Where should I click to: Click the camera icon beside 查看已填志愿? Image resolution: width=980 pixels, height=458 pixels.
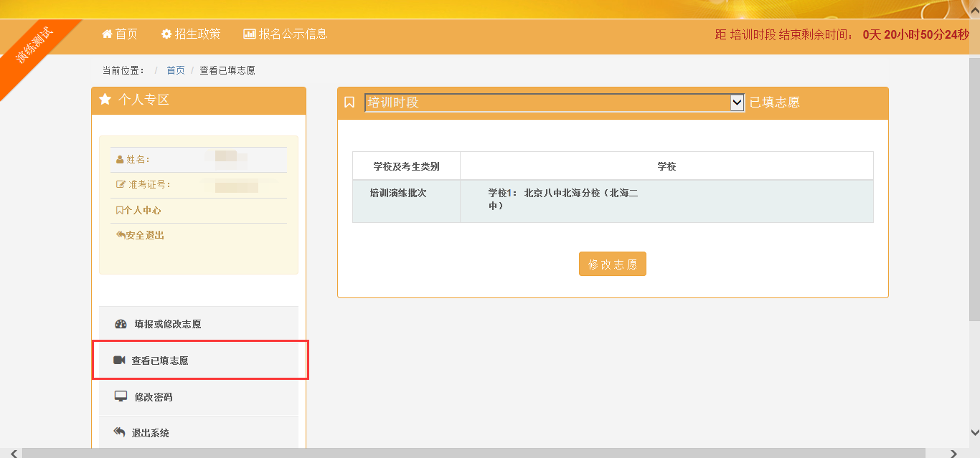pos(119,361)
